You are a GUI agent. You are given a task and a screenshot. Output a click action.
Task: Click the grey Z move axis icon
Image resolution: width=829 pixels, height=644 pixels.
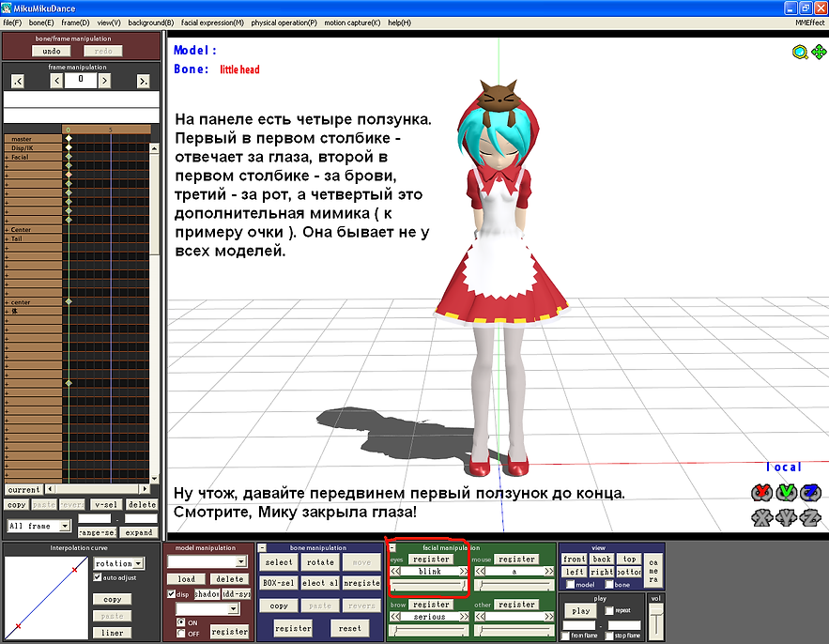point(810,517)
